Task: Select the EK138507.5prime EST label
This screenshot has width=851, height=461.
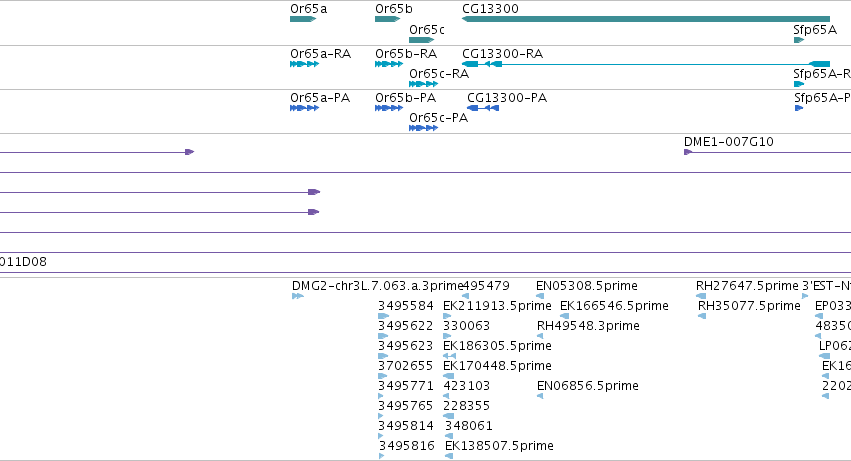Action: (x=499, y=446)
